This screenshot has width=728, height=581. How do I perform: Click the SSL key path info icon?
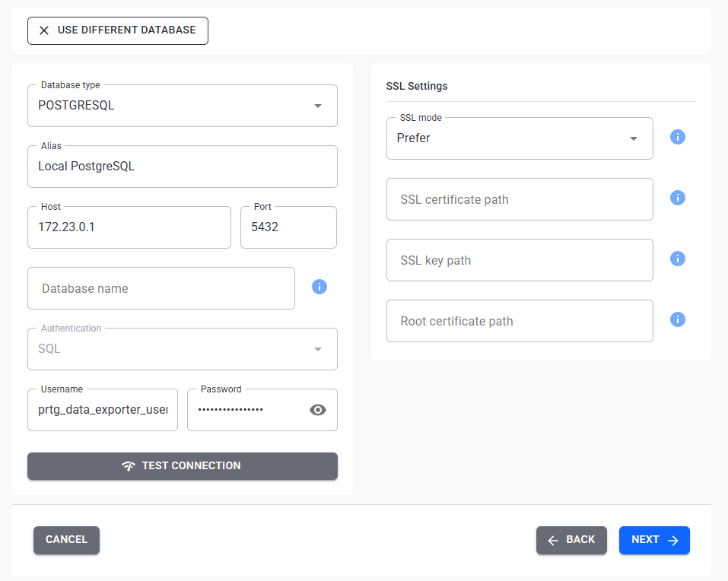[x=677, y=259]
